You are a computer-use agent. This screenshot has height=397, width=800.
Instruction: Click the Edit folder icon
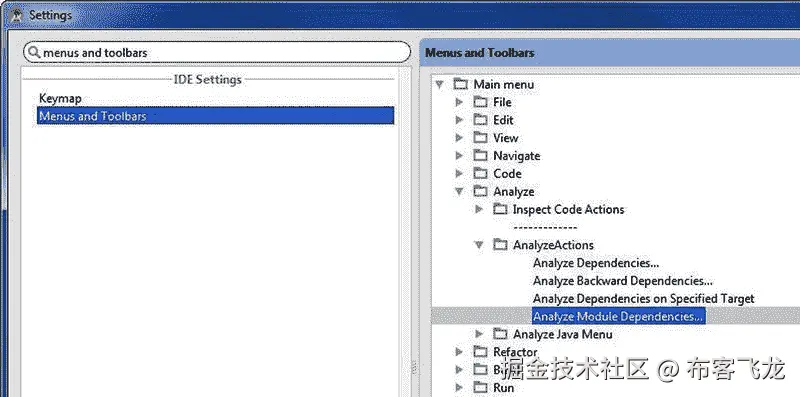(480, 120)
